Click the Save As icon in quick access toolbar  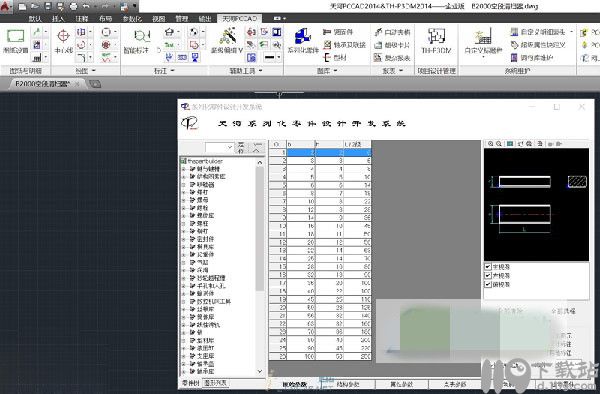pos(60,7)
